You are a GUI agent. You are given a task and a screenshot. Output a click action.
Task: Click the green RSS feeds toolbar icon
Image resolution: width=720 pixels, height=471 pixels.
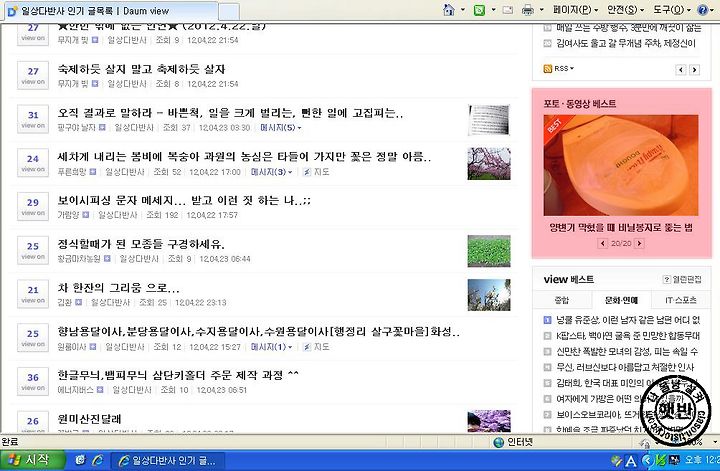tap(479, 10)
